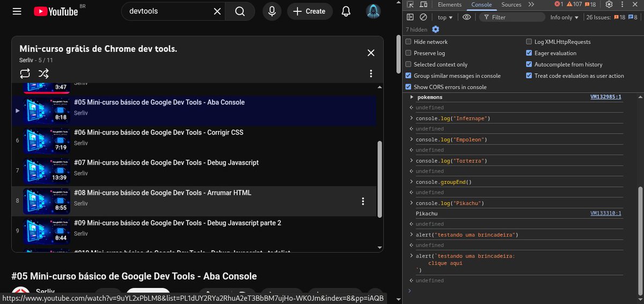Uncheck Group similar messages in console
This screenshot has height=304, width=644.
408,76
